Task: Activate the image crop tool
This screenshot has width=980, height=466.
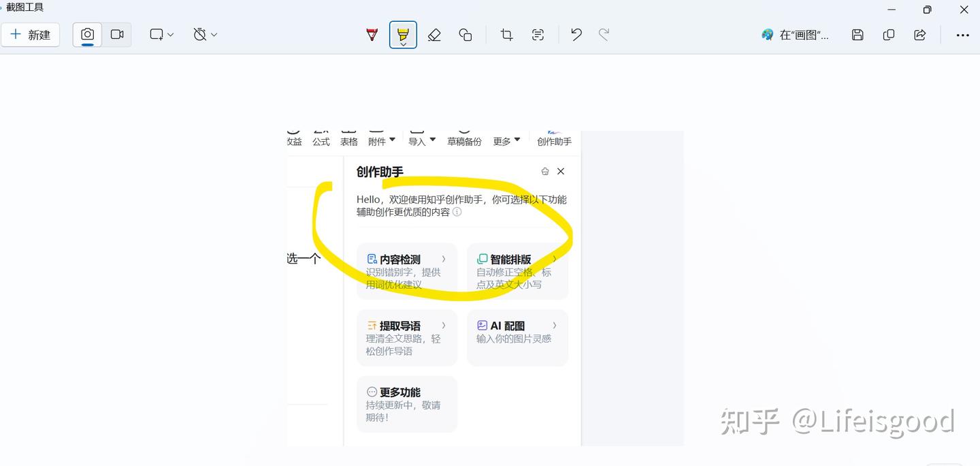Action: click(x=506, y=35)
